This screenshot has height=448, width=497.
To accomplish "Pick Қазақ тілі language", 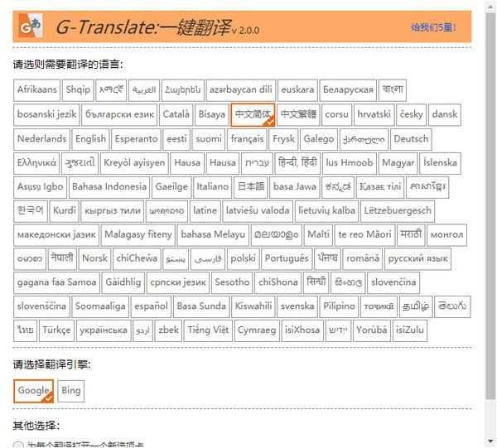I will (380, 187).
